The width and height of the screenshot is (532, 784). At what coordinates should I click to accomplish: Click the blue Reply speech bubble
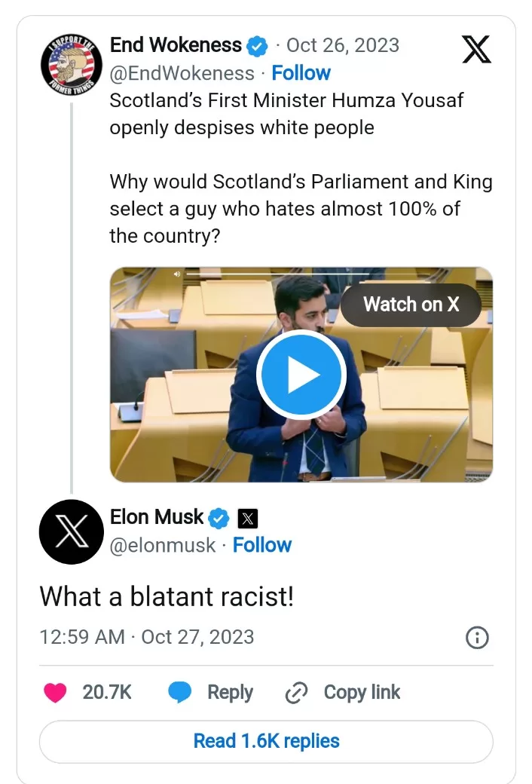179,693
